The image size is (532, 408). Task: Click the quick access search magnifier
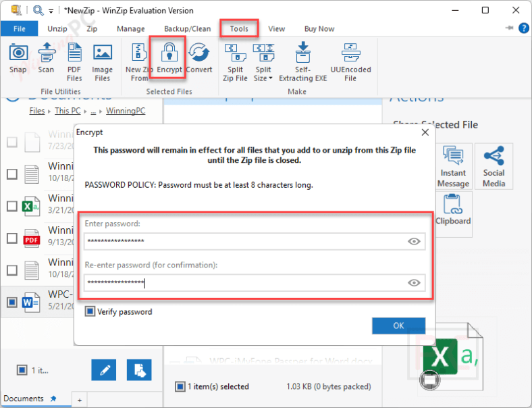coord(38,11)
